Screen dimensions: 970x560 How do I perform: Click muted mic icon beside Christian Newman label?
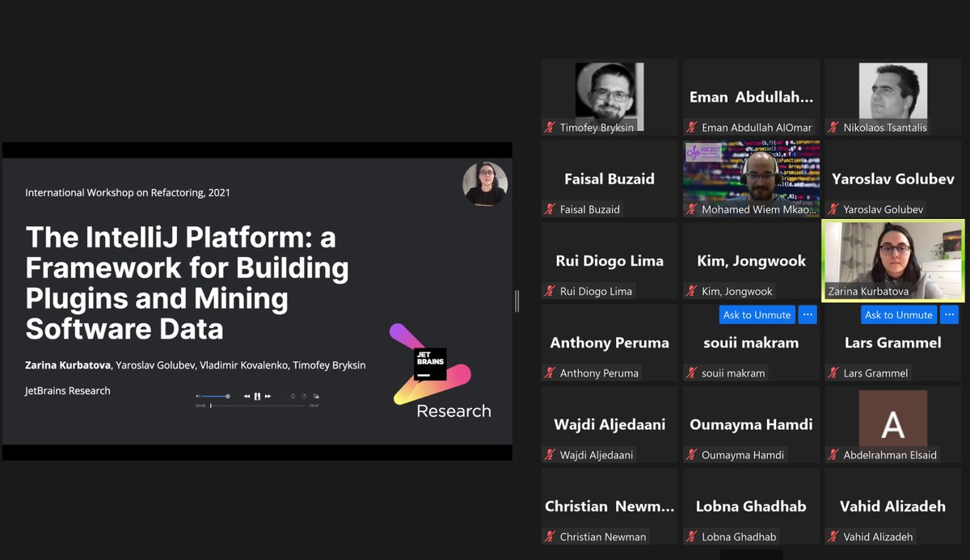(550, 537)
